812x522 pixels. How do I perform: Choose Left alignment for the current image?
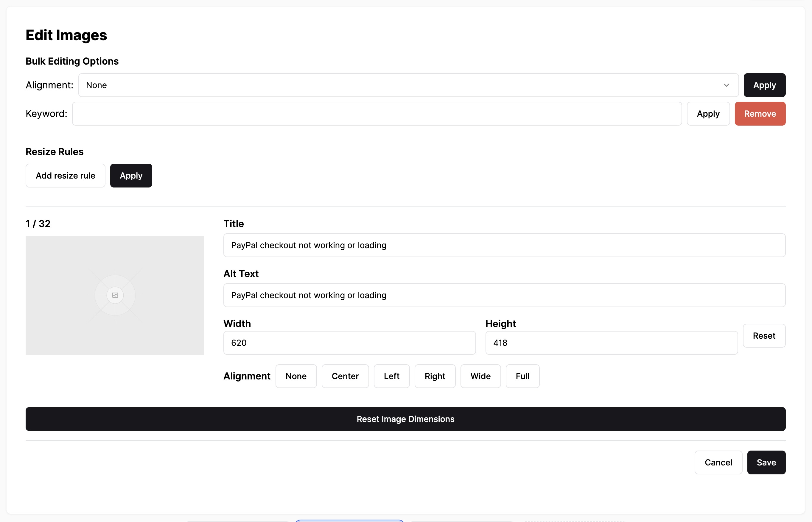(x=392, y=376)
